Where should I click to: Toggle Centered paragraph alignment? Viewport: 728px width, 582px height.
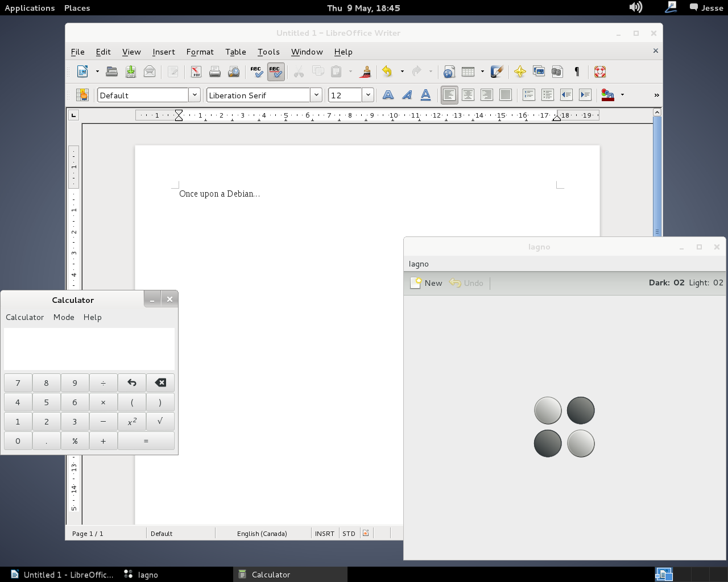coord(468,95)
